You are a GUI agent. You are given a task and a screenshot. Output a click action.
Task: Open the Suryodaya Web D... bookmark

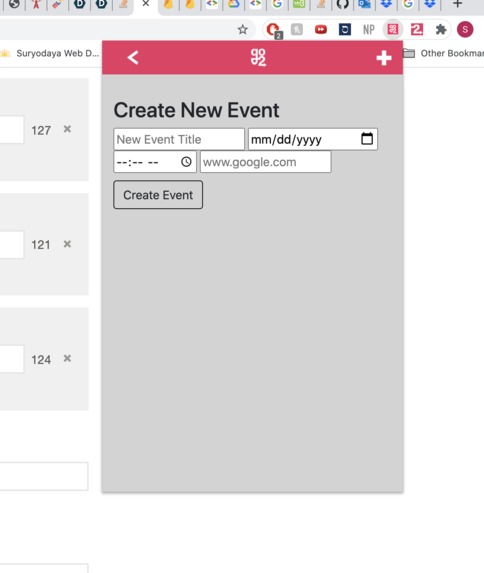tap(50, 53)
